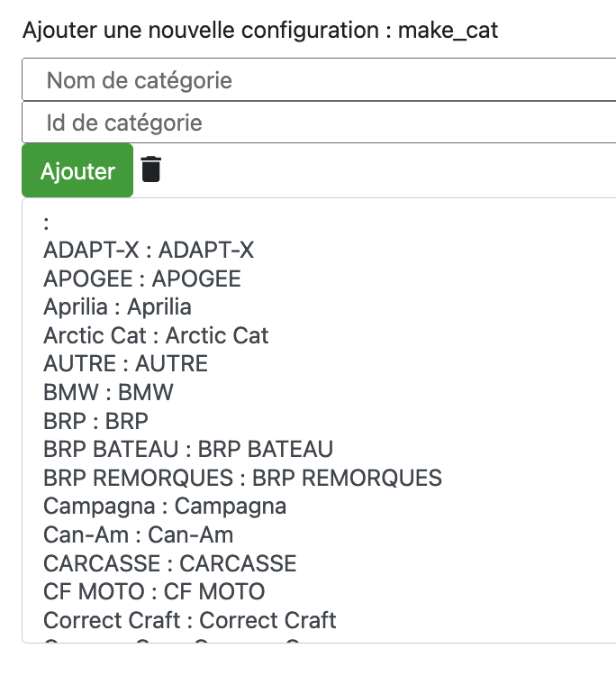Select the empty colon-only first entry
Image resolution: width=616 pixels, height=694 pixels.
pyautogui.click(x=46, y=223)
